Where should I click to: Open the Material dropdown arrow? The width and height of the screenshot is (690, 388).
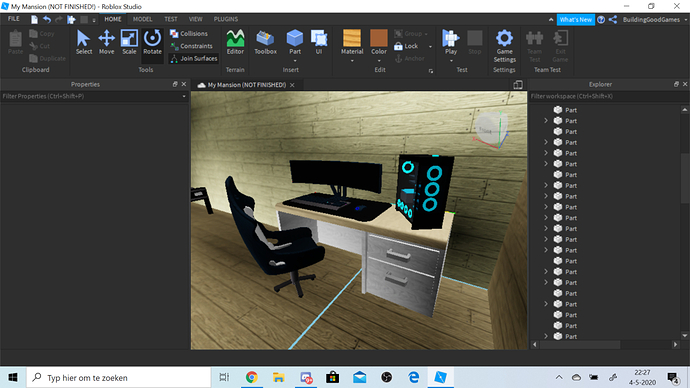[352, 61]
